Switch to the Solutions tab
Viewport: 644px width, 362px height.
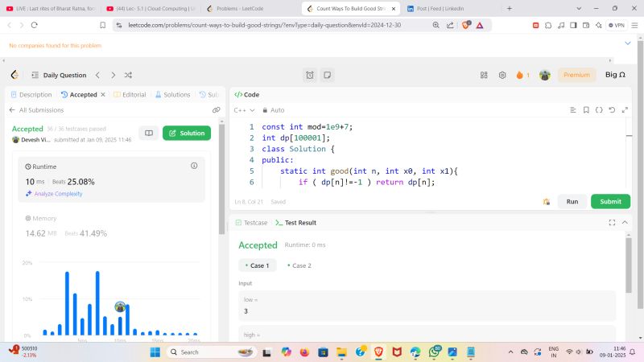(172, 94)
